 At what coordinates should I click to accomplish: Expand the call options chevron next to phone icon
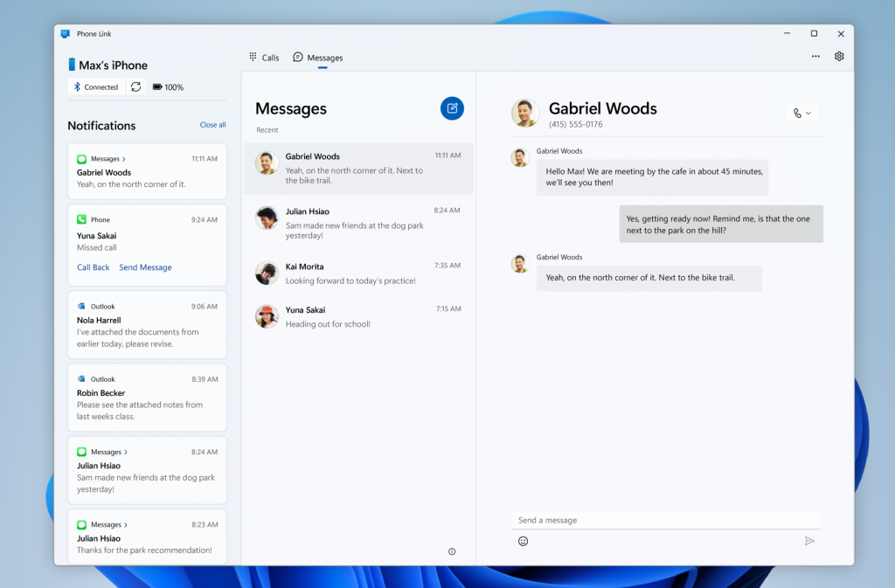click(808, 113)
